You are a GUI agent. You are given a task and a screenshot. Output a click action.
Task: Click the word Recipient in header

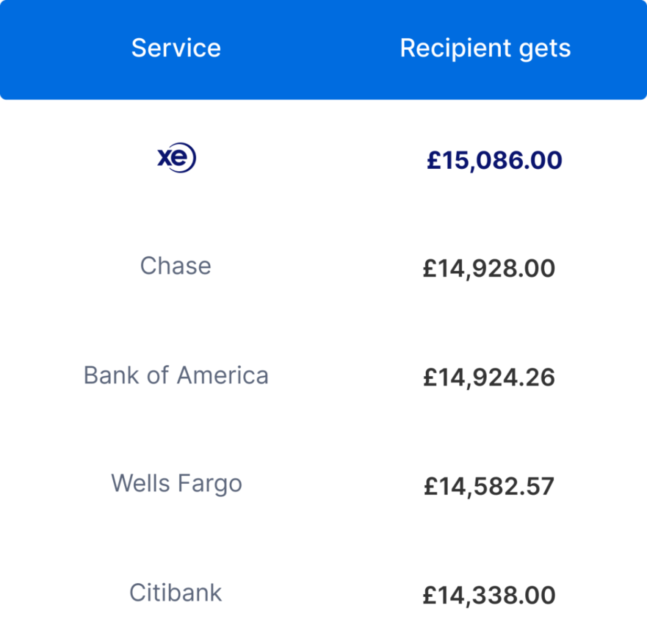pyautogui.click(x=456, y=48)
